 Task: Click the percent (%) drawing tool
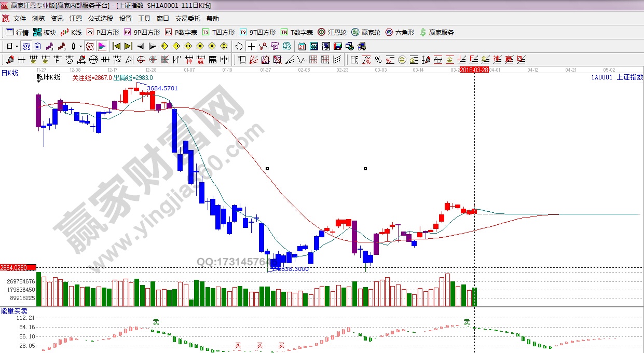378,60
